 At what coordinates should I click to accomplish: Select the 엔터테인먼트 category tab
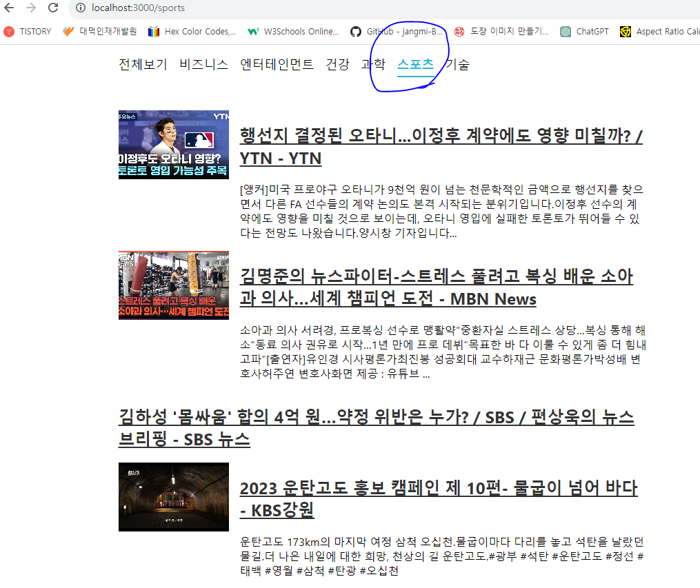pos(277,65)
